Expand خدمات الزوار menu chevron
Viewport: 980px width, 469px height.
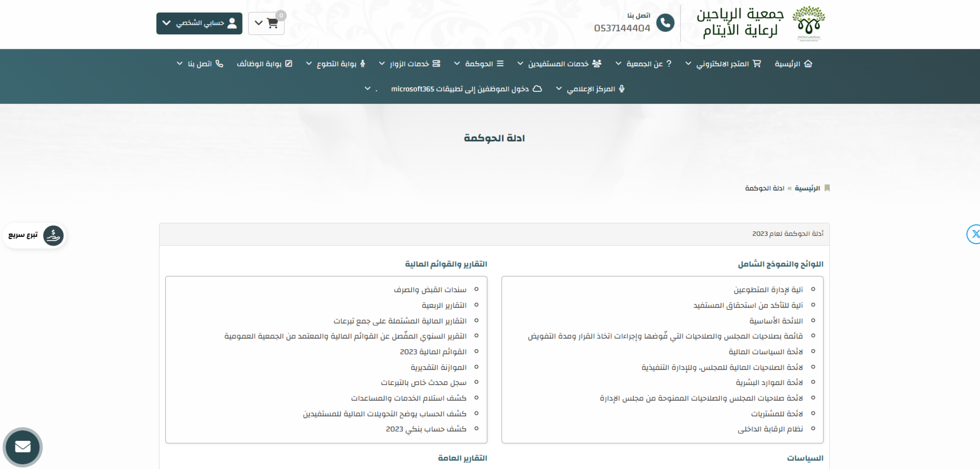click(x=382, y=63)
